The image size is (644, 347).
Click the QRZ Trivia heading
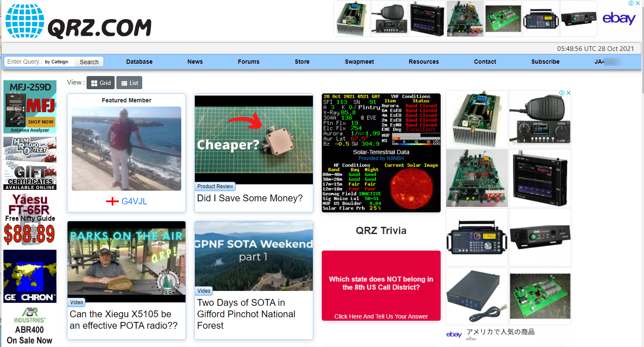(x=381, y=231)
